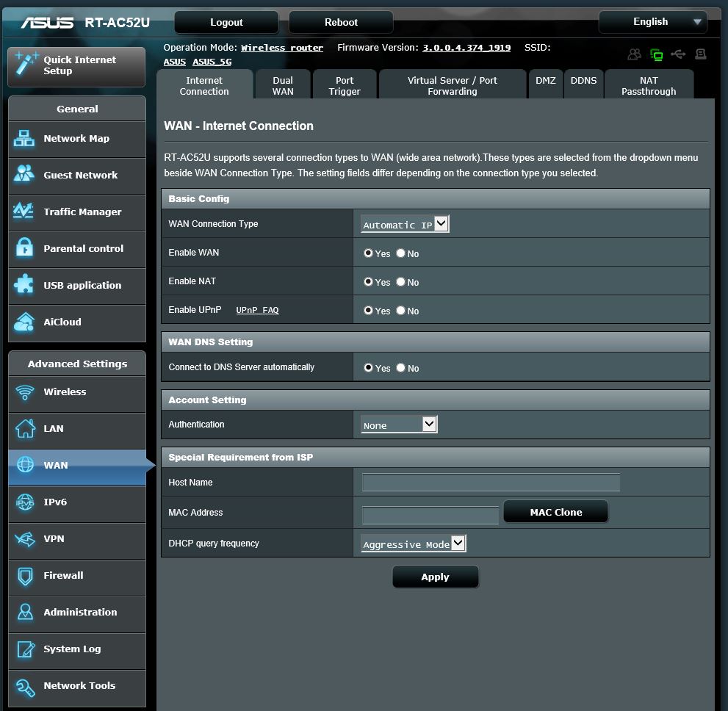Click the IPv6 globe icon

[25, 502]
